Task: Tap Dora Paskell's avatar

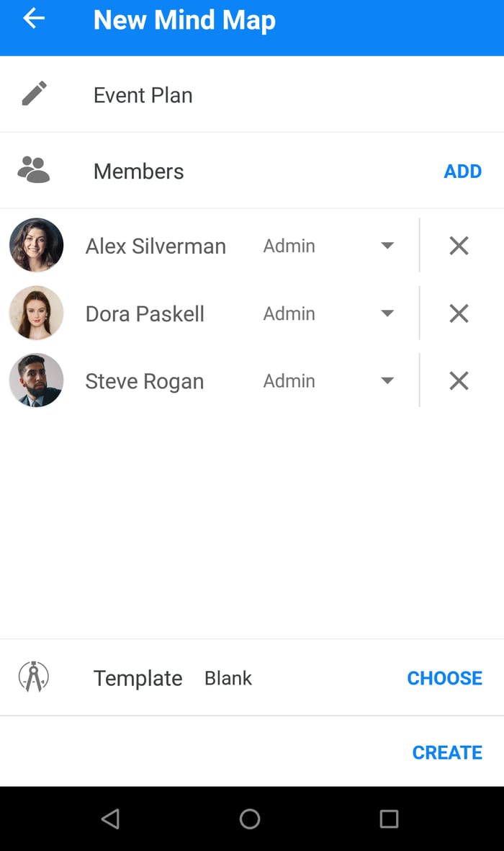Action: [x=37, y=313]
